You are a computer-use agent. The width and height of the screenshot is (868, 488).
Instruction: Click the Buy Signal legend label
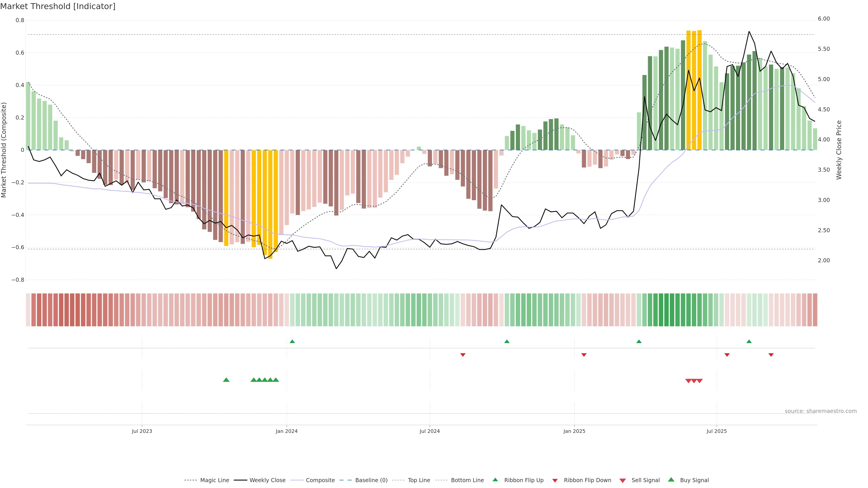(x=694, y=480)
